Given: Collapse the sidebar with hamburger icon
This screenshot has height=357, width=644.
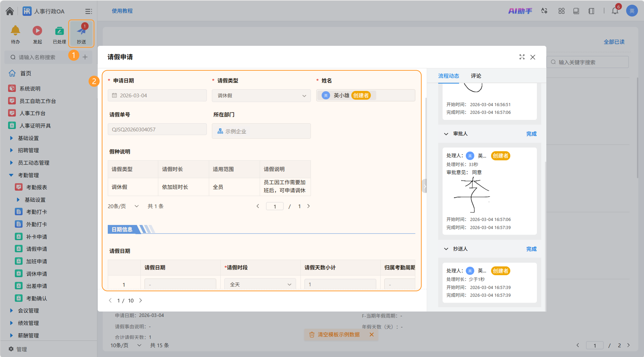Looking at the screenshot, I should (88, 11).
